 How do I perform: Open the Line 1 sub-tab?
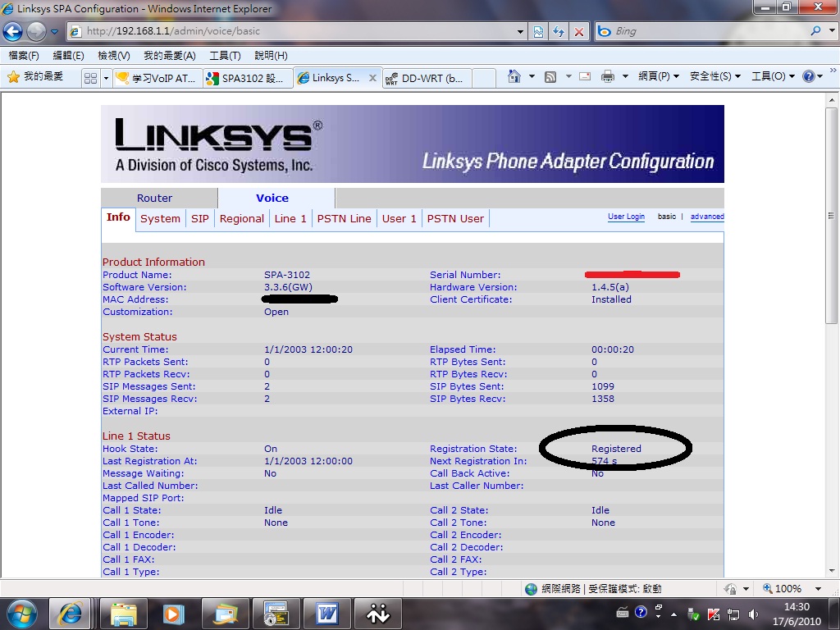coord(290,218)
